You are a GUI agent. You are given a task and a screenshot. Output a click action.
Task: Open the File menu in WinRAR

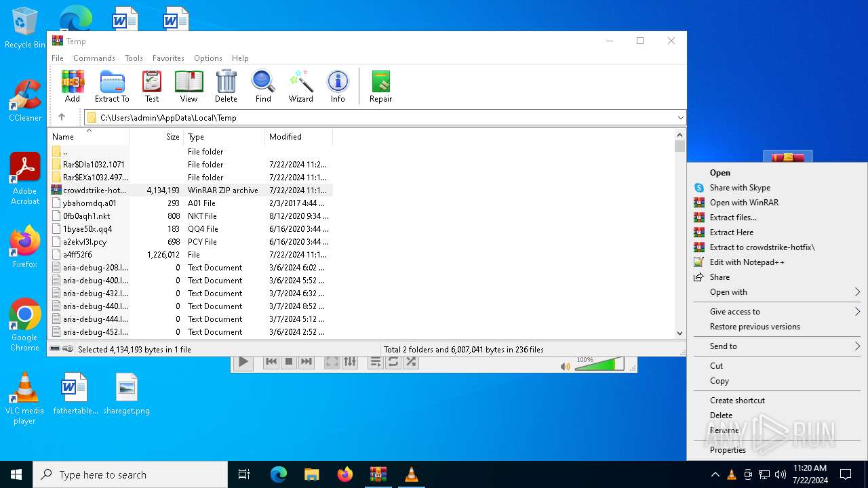point(58,58)
